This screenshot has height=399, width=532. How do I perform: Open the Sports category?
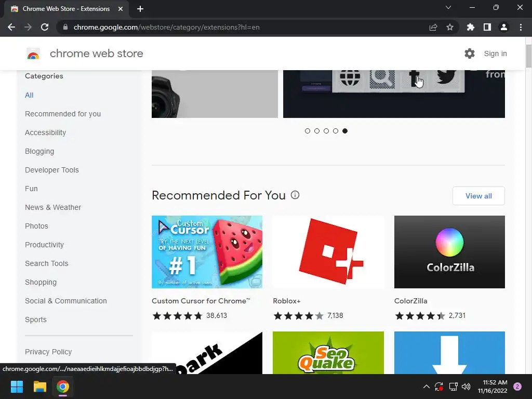(36, 320)
